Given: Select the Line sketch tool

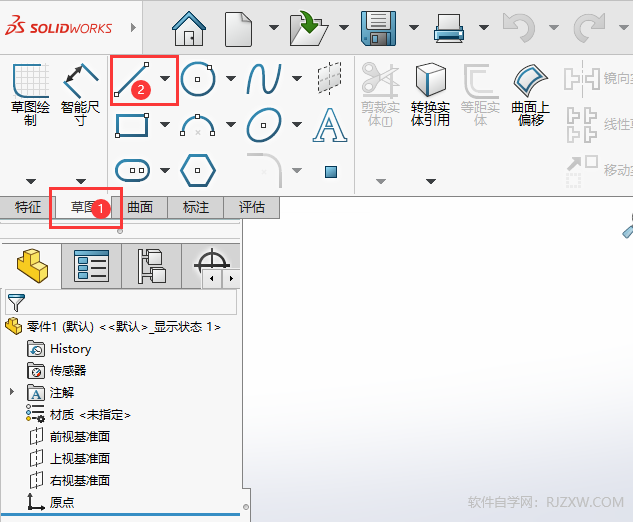Looking at the screenshot, I should click(x=132, y=79).
